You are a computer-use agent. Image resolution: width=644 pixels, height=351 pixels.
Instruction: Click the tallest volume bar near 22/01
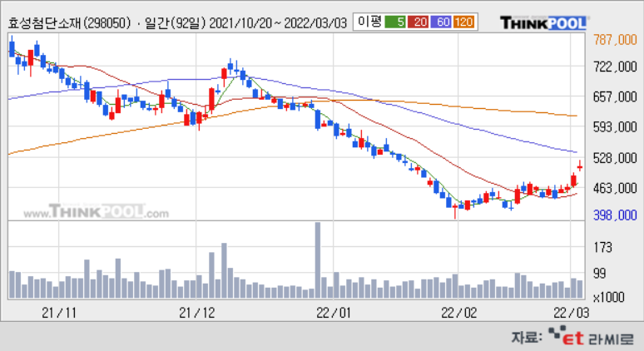[317, 260]
